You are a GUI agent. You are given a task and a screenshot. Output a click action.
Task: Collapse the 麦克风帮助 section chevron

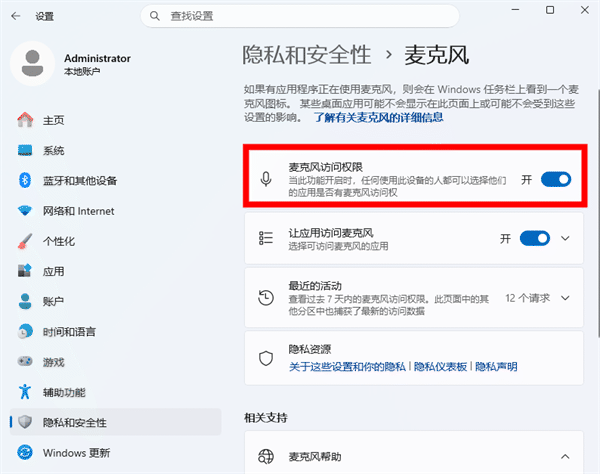565,456
